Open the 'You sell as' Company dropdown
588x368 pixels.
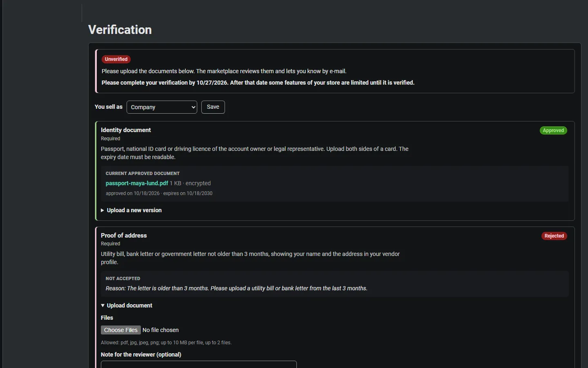point(162,107)
